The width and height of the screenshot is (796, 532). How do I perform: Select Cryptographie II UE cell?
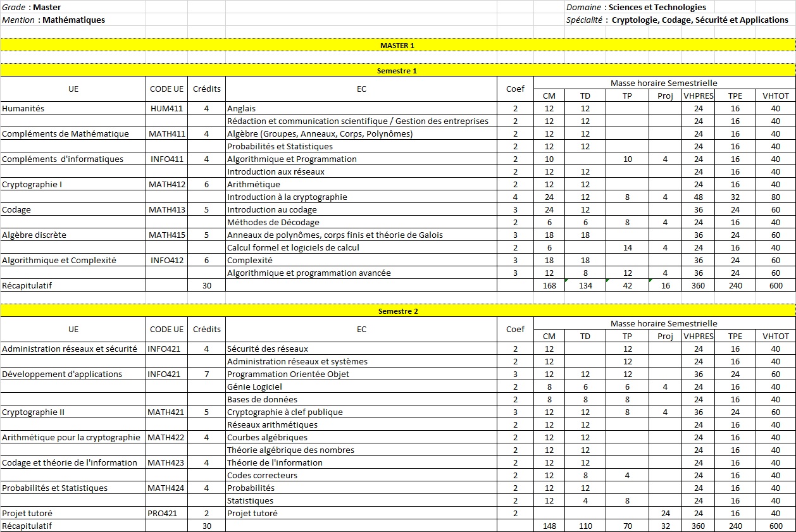[x=73, y=412]
